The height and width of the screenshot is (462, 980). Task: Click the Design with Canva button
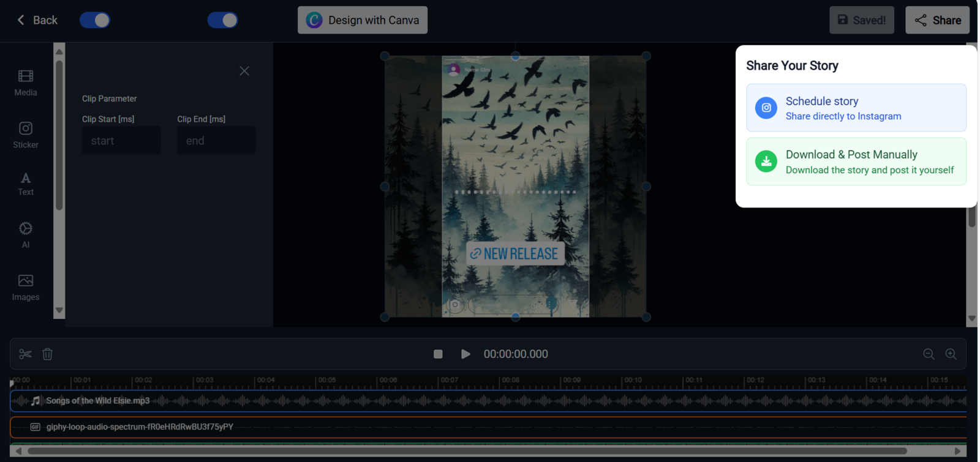click(x=363, y=20)
